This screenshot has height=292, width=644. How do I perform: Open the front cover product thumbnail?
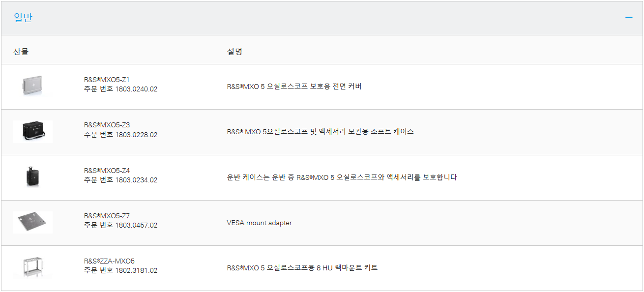coord(33,87)
